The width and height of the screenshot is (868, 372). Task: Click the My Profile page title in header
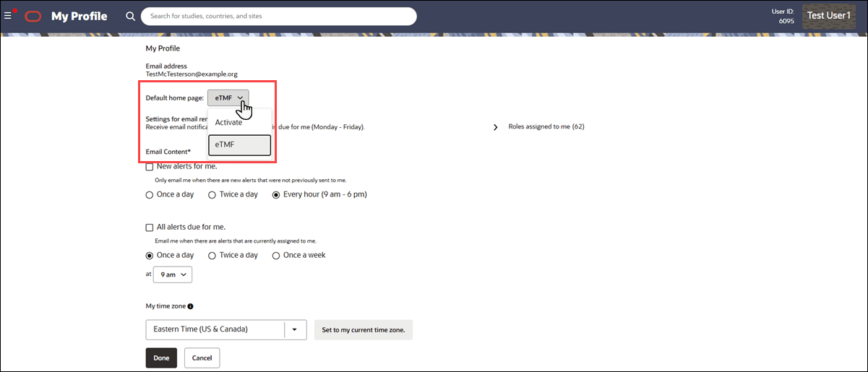coord(80,16)
